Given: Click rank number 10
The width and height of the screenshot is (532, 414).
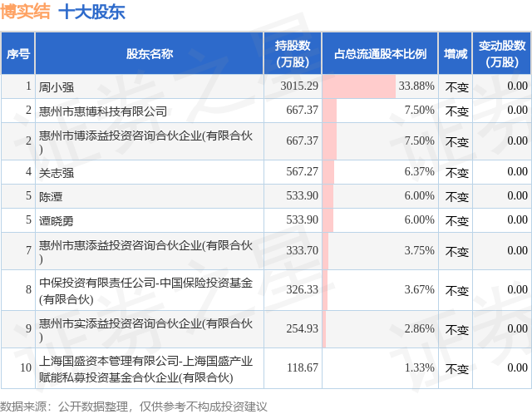Looking at the screenshot, I should click(x=26, y=367).
